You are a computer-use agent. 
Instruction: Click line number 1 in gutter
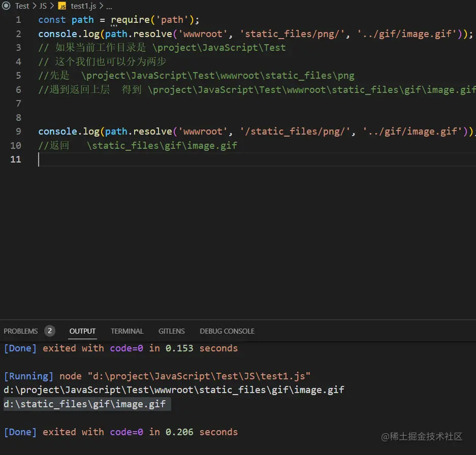pos(18,20)
